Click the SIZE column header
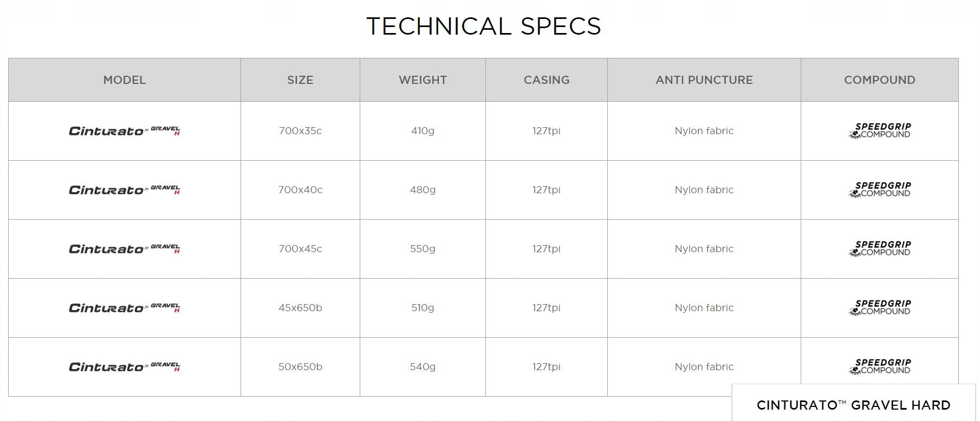 point(300,80)
